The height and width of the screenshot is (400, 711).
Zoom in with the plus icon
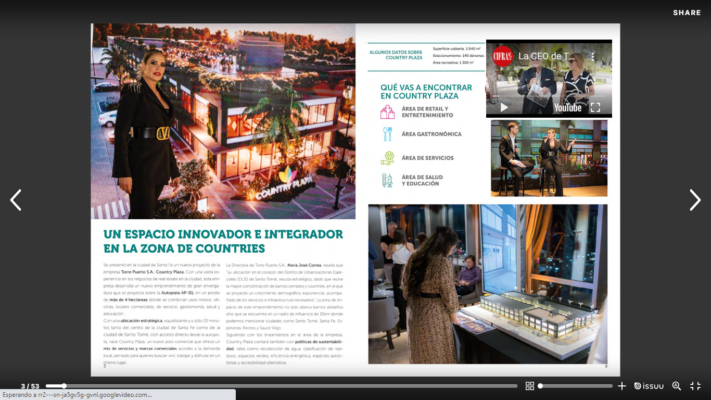621,386
